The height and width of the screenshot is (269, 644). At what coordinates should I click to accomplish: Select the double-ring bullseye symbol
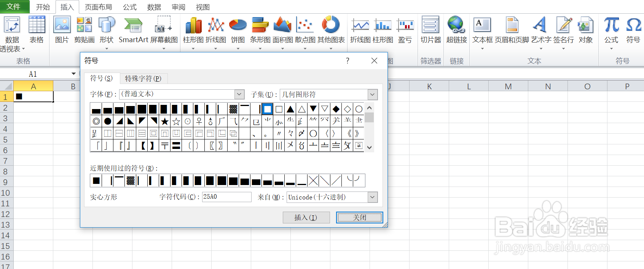96,122
